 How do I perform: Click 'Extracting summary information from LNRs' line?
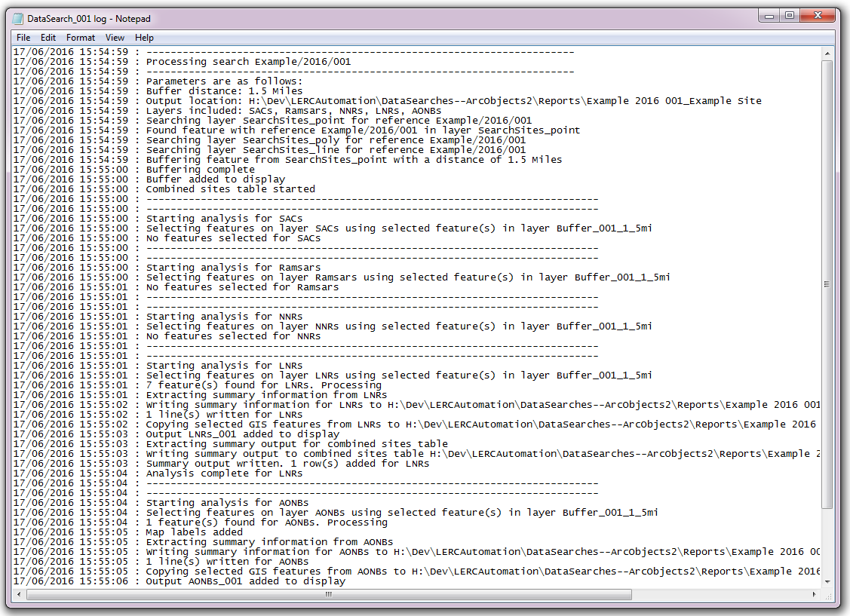200,395
